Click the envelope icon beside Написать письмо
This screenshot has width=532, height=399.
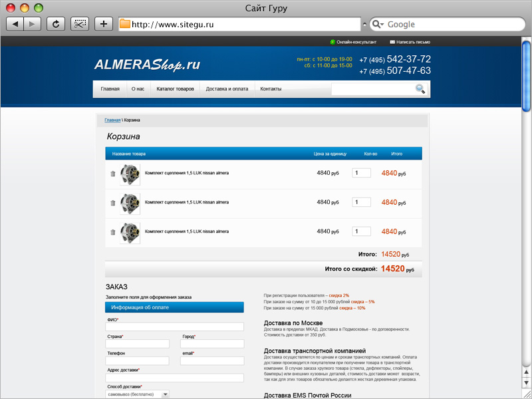(x=392, y=42)
